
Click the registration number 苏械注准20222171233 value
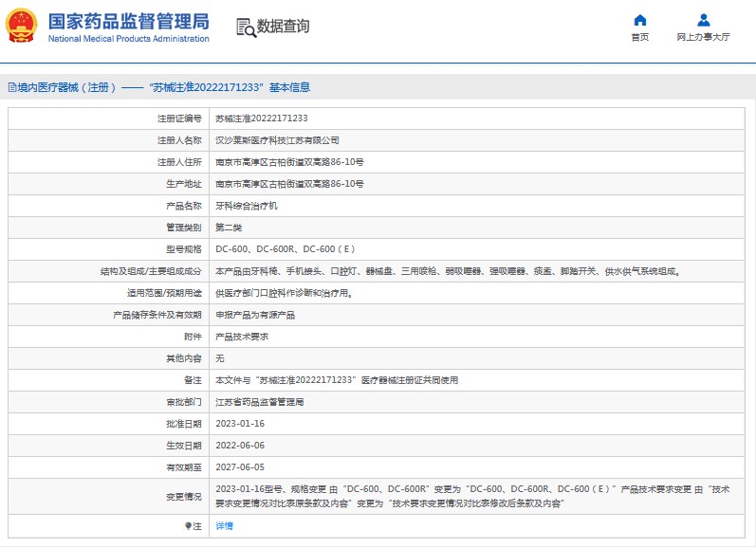click(261, 119)
